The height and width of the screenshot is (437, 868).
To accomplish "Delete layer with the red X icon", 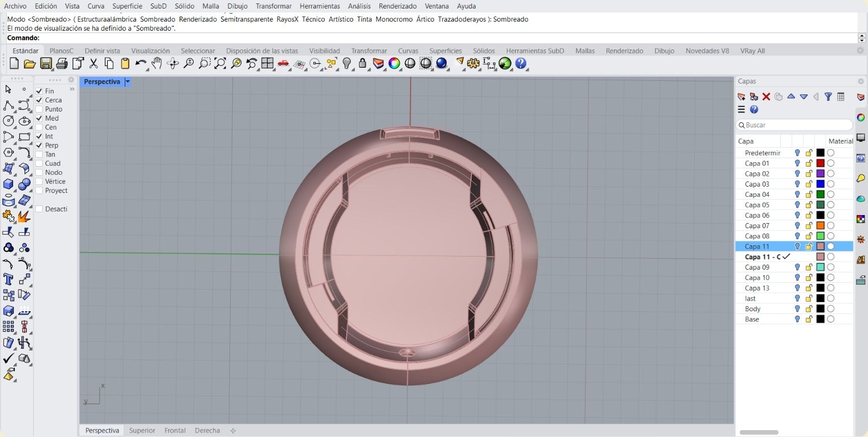I will point(766,97).
